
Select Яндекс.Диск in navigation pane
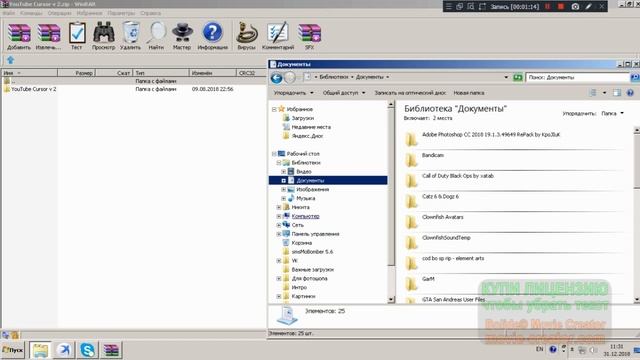(x=307, y=136)
